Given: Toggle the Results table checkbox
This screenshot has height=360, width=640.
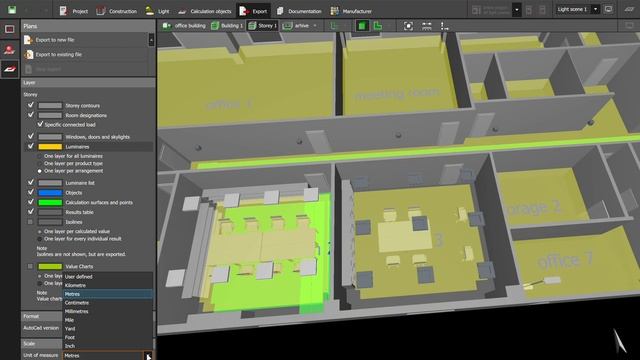Looking at the screenshot, I should pos(30,212).
